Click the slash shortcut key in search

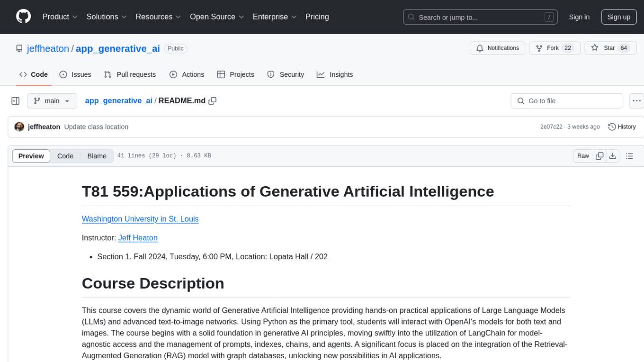tap(549, 17)
